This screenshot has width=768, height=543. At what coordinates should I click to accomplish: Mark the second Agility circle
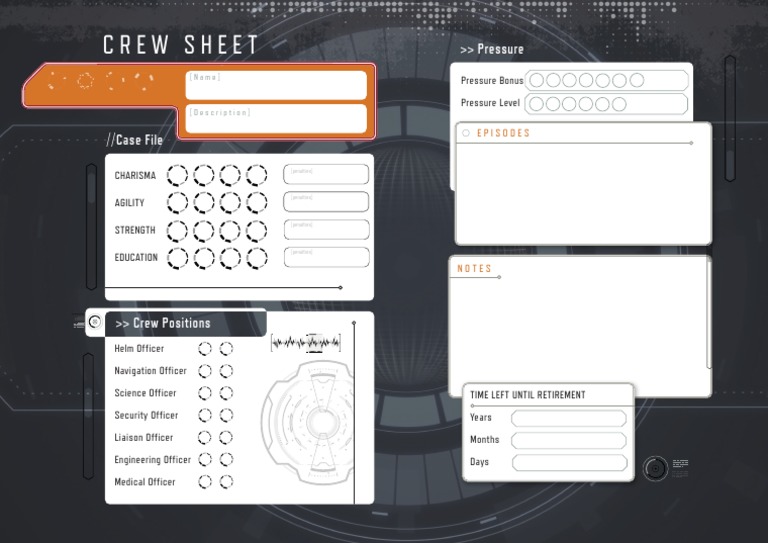click(204, 203)
